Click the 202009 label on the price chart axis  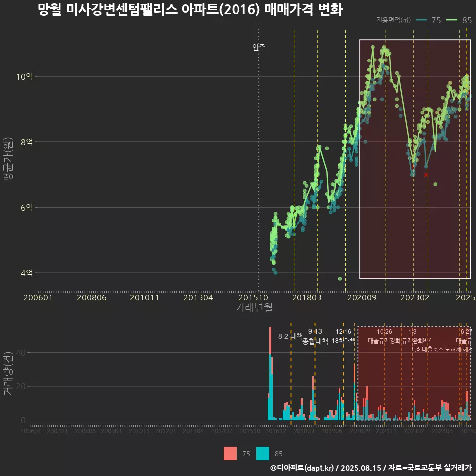pos(362,297)
